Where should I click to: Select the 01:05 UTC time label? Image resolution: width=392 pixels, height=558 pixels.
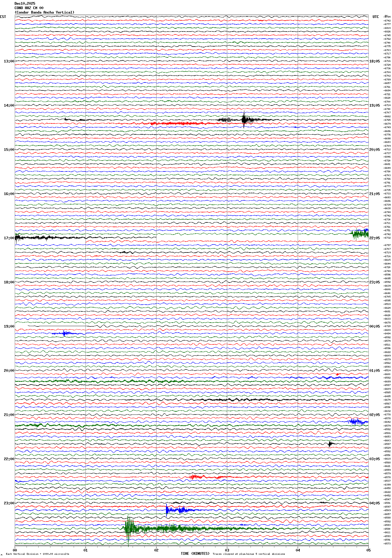click(x=374, y=371)
